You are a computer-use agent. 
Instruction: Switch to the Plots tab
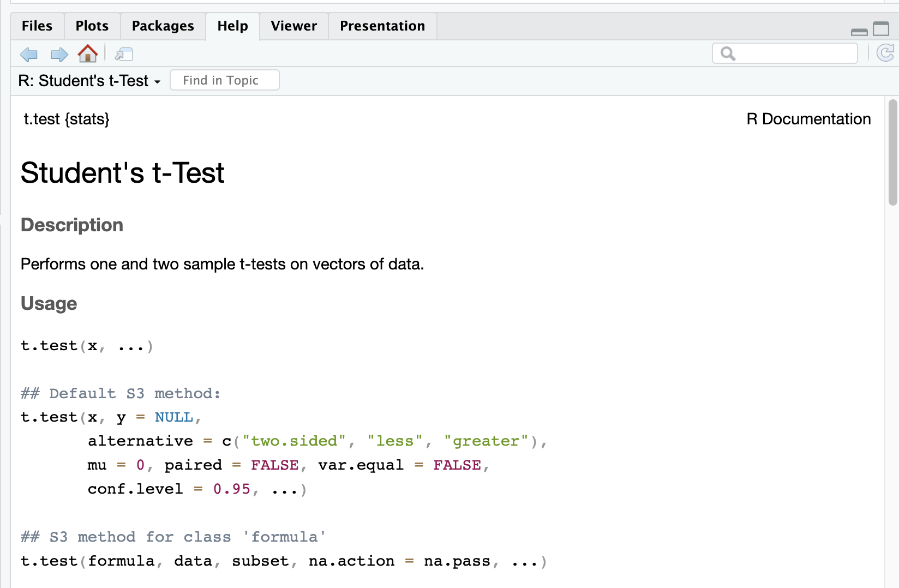[91, 26]
